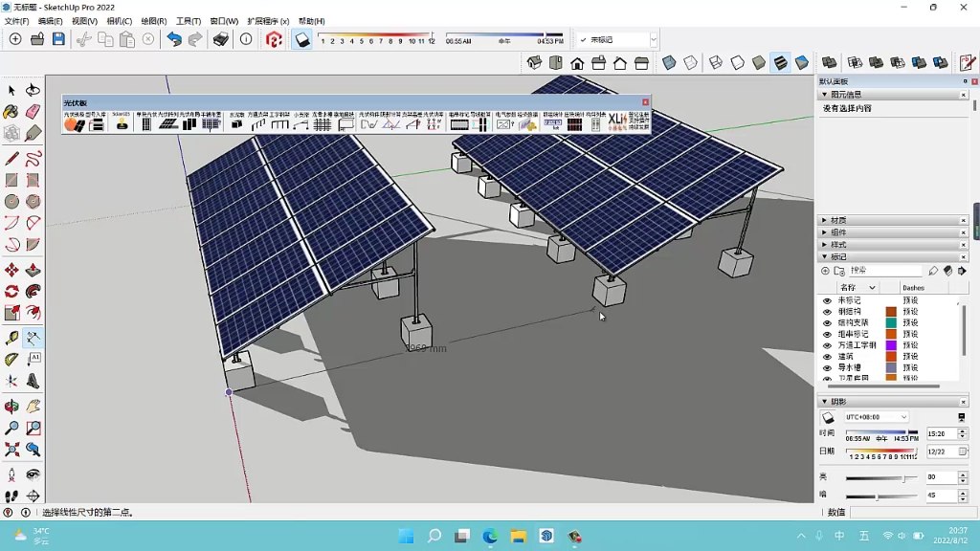Click the Model Info icon

(246, 39)
